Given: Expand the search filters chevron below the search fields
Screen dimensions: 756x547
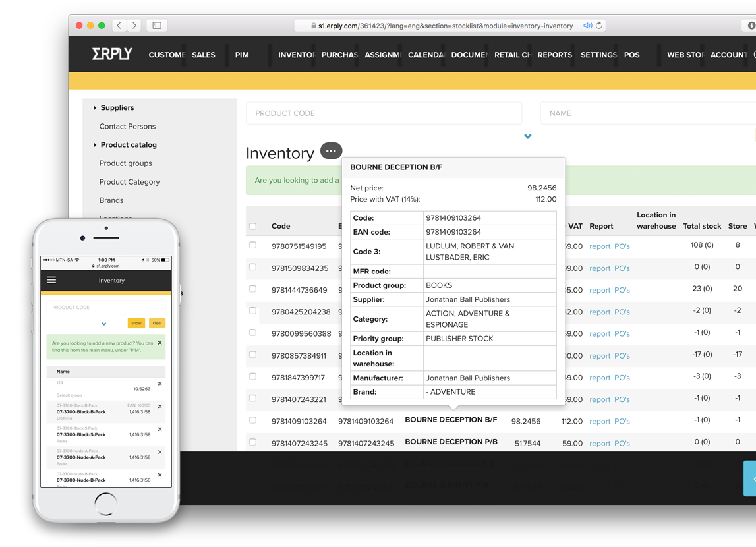Looking at the screenshot, I should [527, 136].
